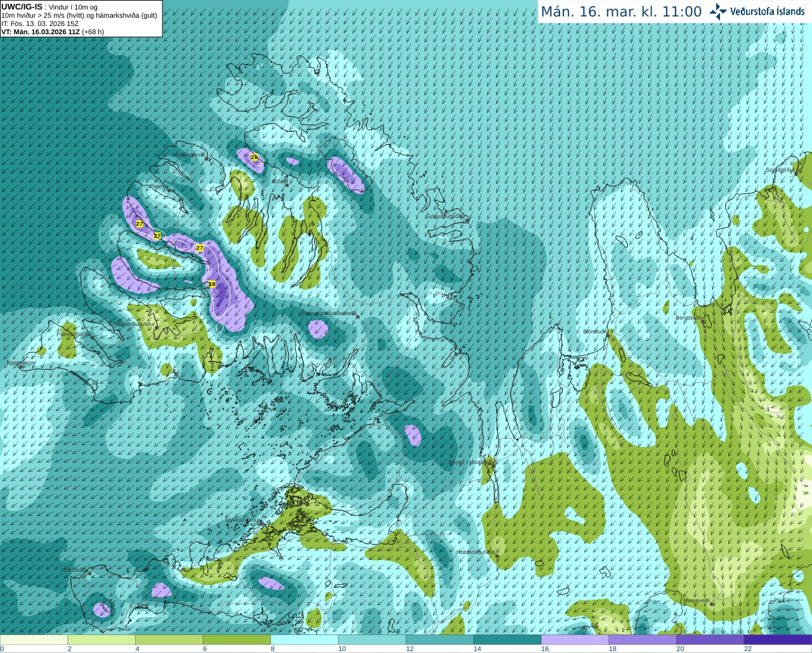Click the UWC/IG-IS model title text

pyautogui.click(x=22, y=6)
